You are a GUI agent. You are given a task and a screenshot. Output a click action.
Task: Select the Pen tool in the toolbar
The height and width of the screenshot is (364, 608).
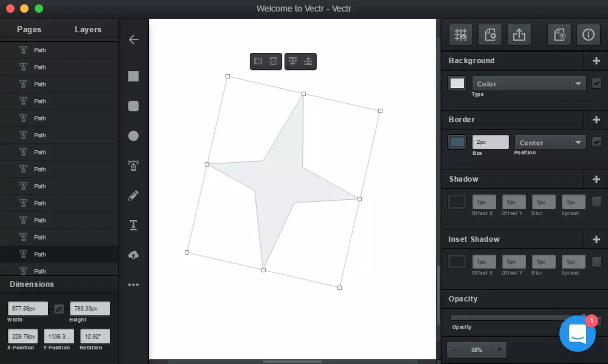point(133,166)
